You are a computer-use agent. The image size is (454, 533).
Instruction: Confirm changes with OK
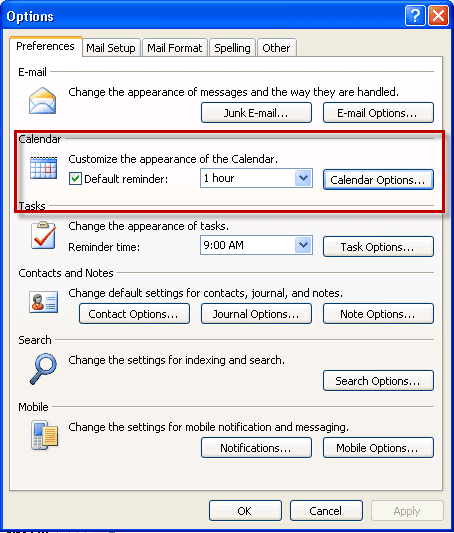click(x=245, y=511)
